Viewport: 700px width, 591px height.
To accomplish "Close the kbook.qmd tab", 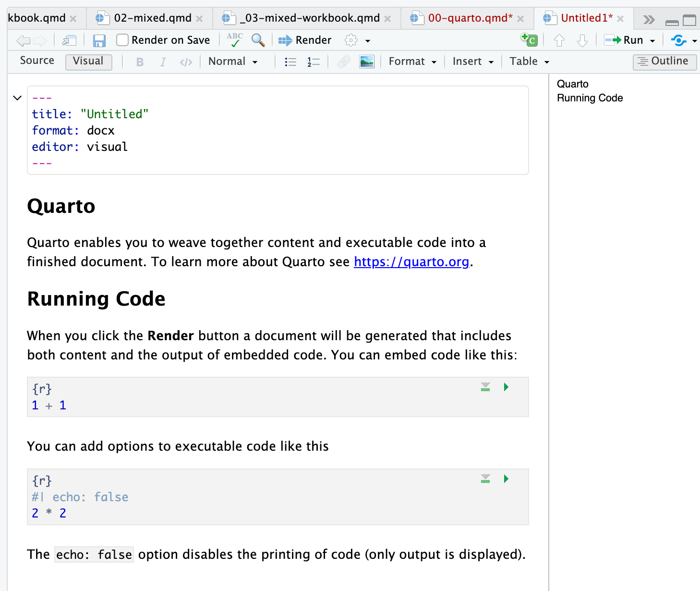I will (x=73, y=19).
